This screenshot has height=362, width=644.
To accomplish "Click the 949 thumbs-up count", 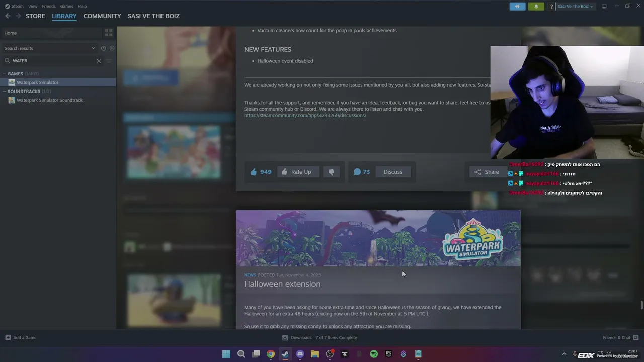I will (261, 172).
